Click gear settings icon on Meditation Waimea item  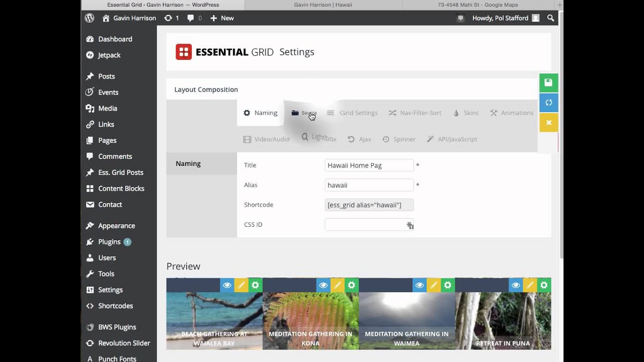[447, 285]
